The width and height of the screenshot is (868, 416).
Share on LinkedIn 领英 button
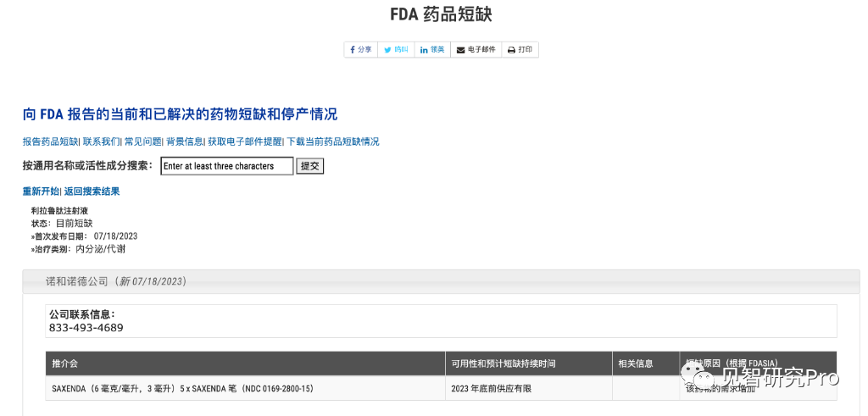[432, 50]
